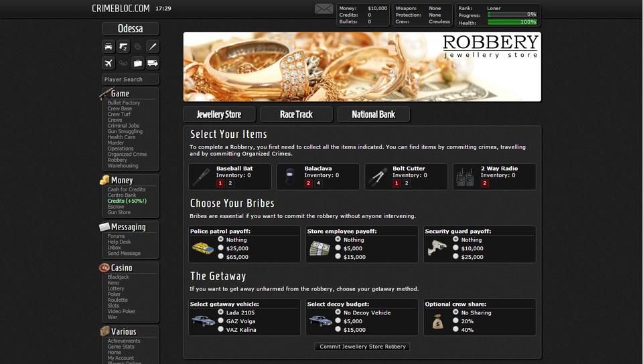The image size is (643, 364).
Task: Click the delivery truck icon
Action: [x=153, y=63]
